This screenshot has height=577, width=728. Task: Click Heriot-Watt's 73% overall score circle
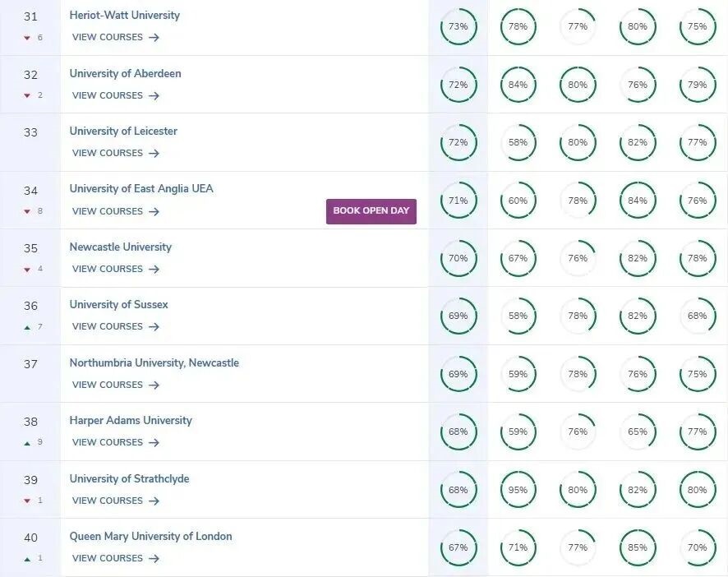(458, 26)
